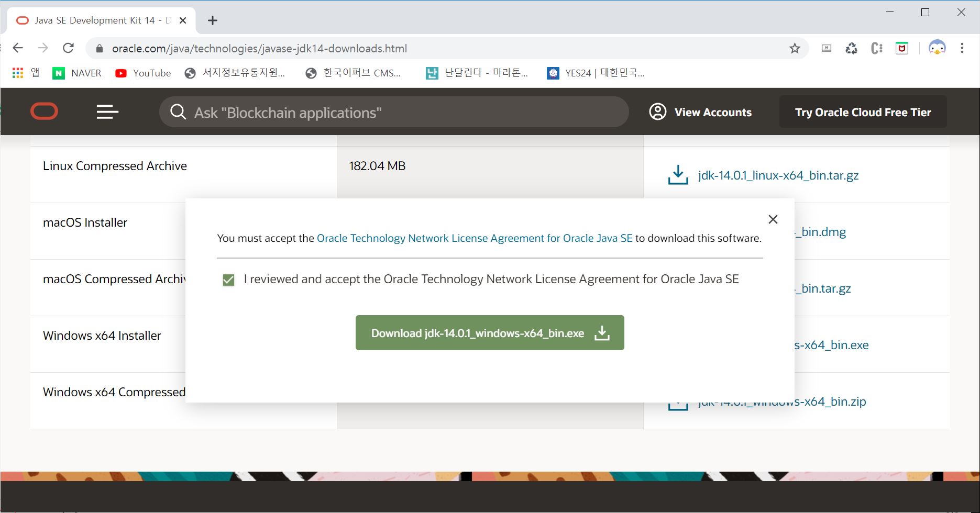Image resolution: width=980 pixels, height=513 pixels.
Task: Click the Linux Compressed Archive row label
Action: tap(115, 166)
